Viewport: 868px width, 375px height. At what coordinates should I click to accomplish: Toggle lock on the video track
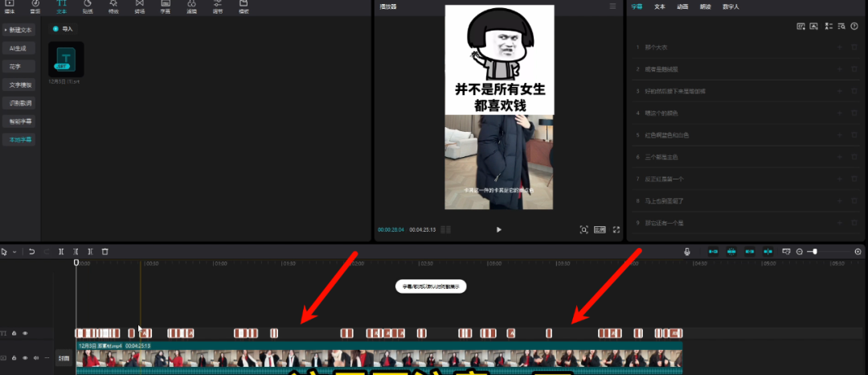[x=14, y=358]
